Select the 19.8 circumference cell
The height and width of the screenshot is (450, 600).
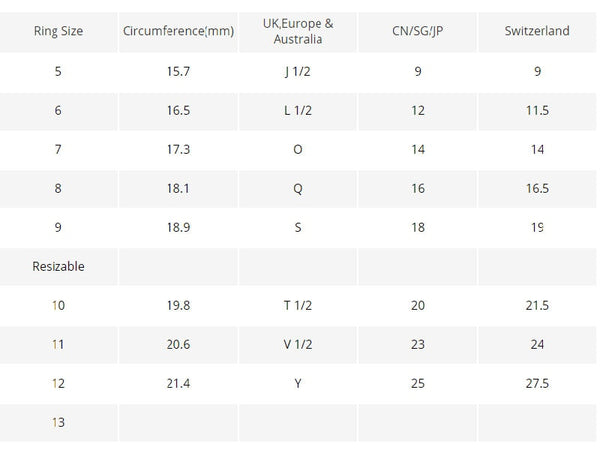click(x=178, y=306)
